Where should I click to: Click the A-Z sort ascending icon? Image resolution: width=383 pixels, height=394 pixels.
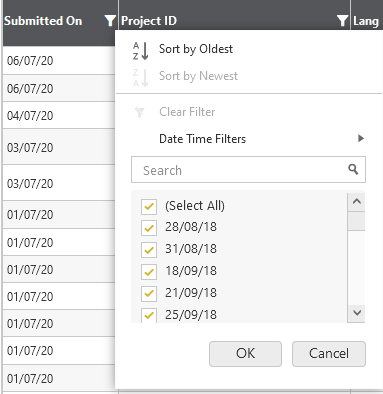pos(141,51)
